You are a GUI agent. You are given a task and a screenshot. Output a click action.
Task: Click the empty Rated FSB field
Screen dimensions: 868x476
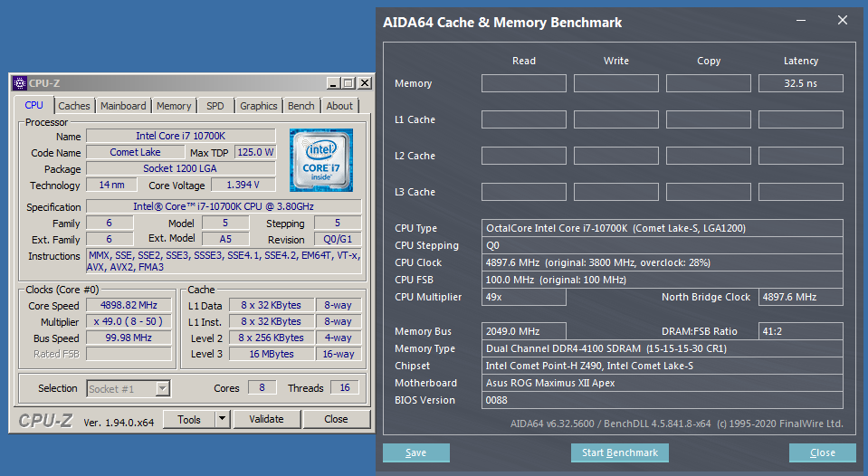pyautogui.click(x=129, y=354)
